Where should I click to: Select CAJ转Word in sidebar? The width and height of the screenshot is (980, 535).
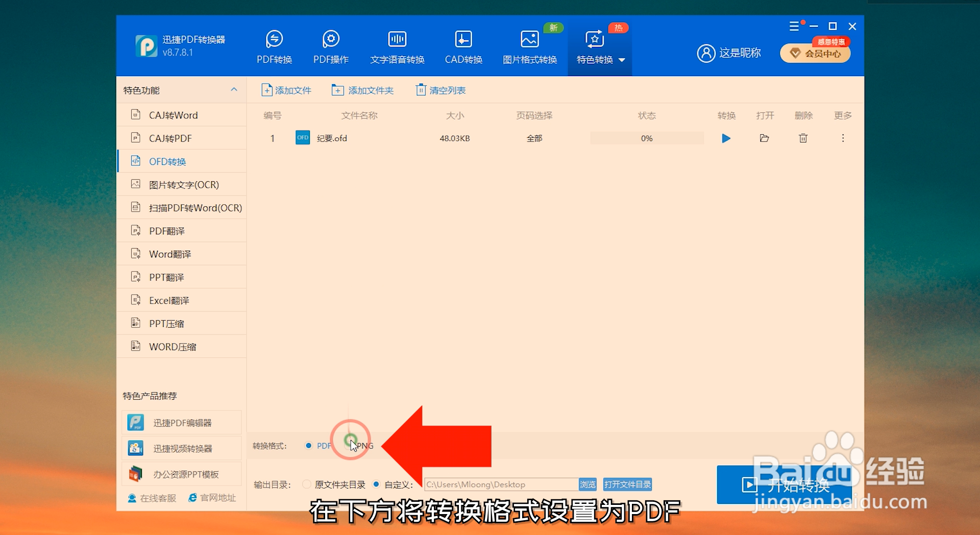coord(182,115)
